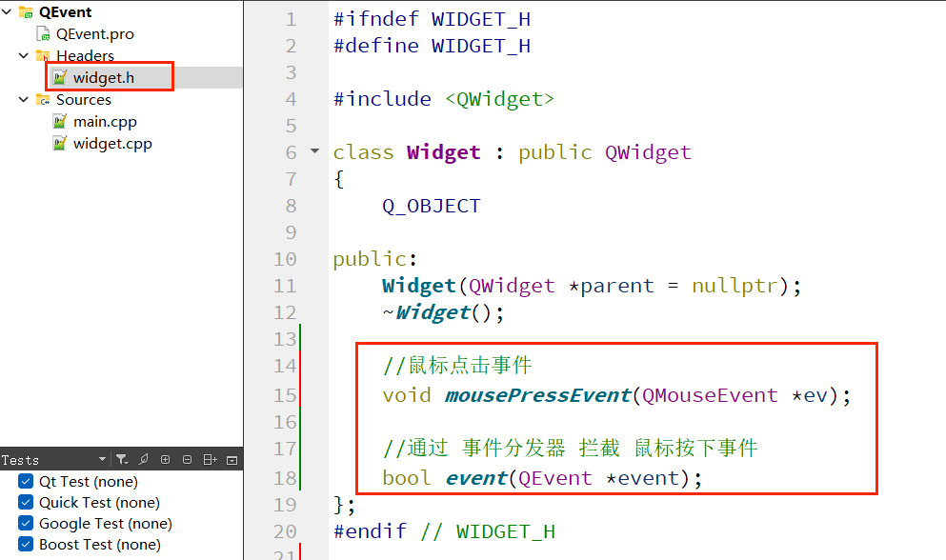Click the widget.h file icon
The image size is (946, 560).
[x=60, y=77]
